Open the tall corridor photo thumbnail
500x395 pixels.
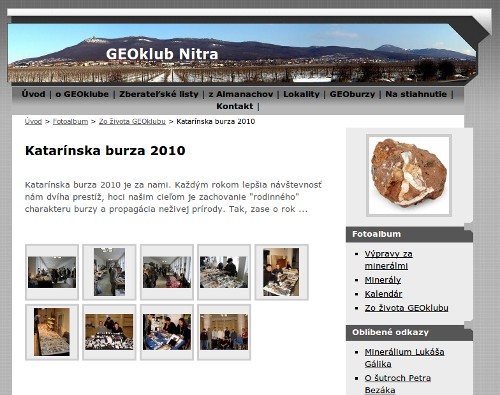tap(109, 272)
